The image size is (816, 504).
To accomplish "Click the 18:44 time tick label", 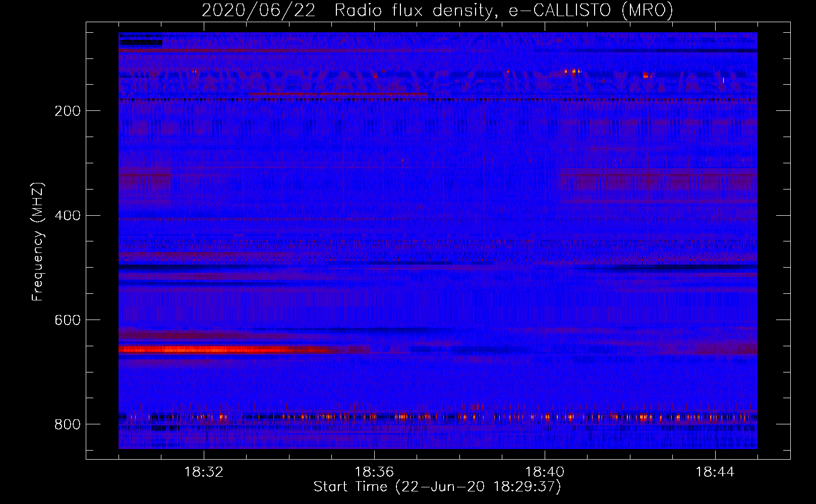I will click(x=715, y=472).
